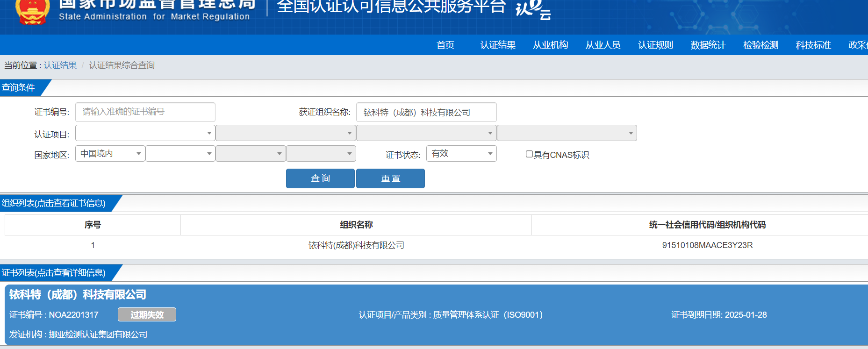
Task: Expand the first 认证项目 dropdown
Action: (145, 133)
